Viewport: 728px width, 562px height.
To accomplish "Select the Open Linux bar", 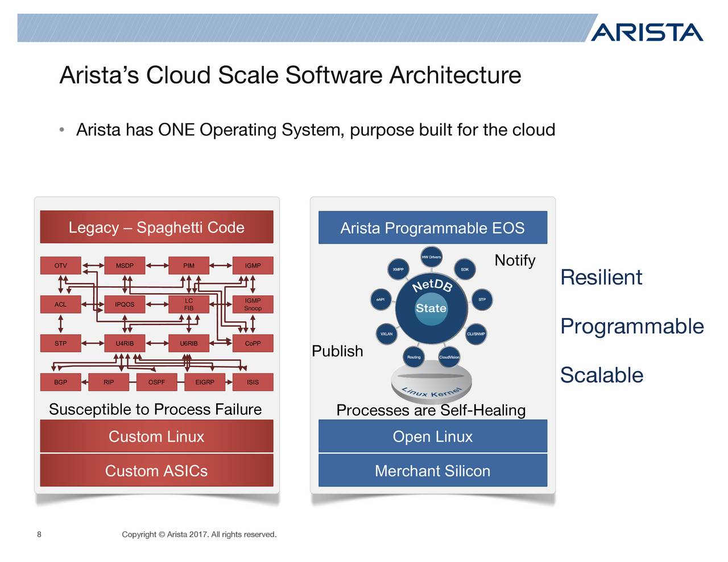I will 432,436.
